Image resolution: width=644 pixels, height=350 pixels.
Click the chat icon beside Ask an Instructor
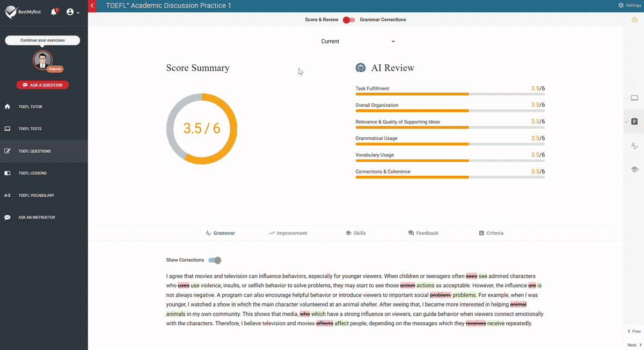coord(8,218)
